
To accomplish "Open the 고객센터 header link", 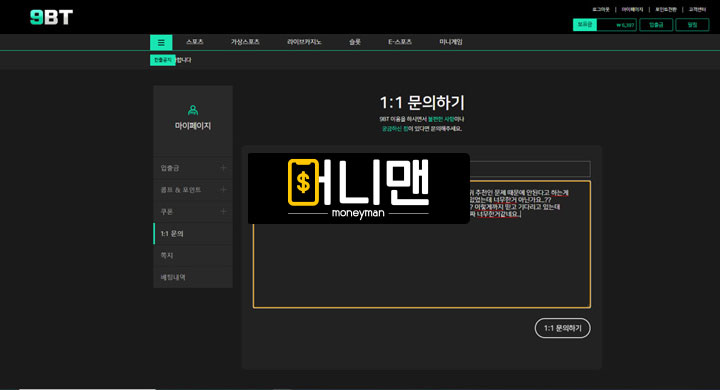I will point(697,9).
